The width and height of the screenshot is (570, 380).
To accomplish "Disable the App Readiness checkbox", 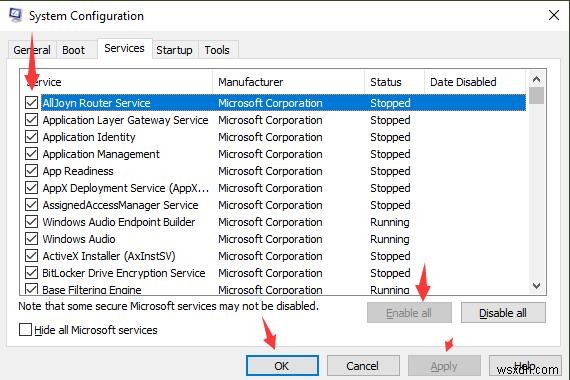I will click(x=32, y=171).
